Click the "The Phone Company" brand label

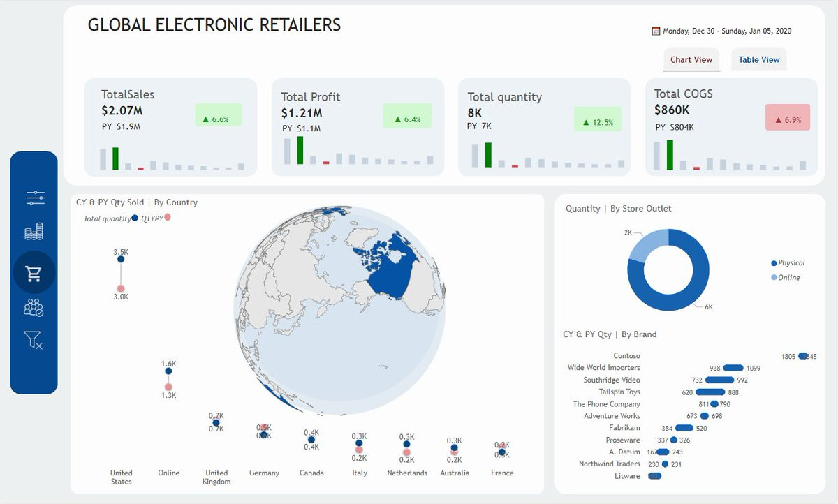606,404
